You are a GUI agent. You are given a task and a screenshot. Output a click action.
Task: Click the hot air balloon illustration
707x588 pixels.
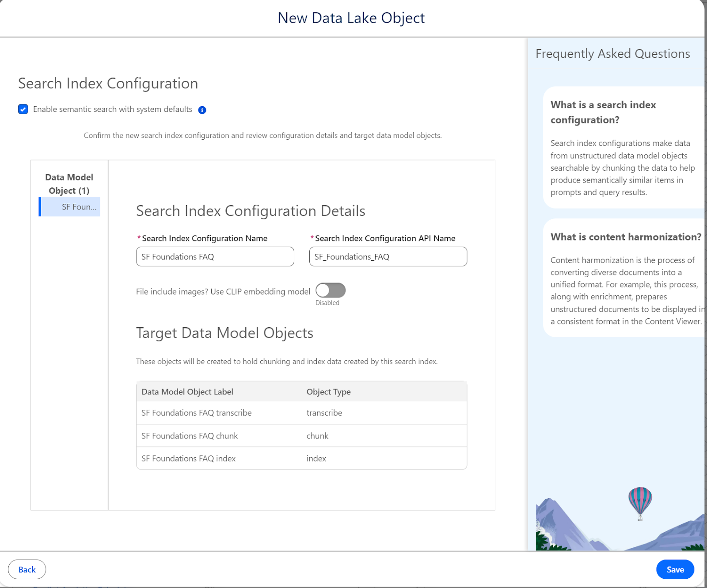coord(640,503)
